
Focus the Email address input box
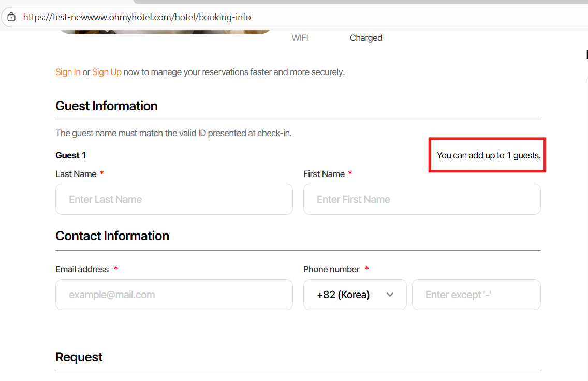click(x=174, y=295)
